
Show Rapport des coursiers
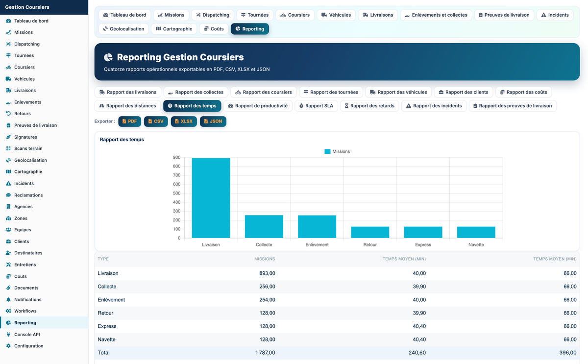coord(264,92)
